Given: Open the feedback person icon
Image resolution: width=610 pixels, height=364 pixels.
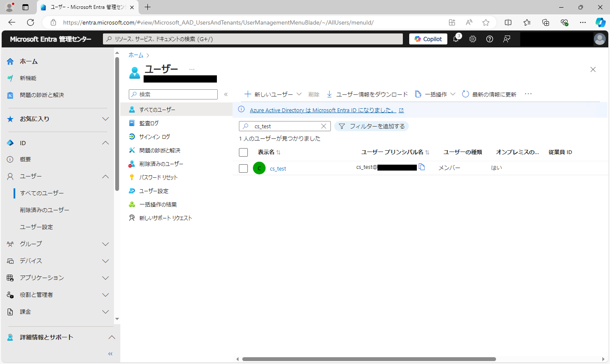Looking at the screenshot, I should [507, 39].
